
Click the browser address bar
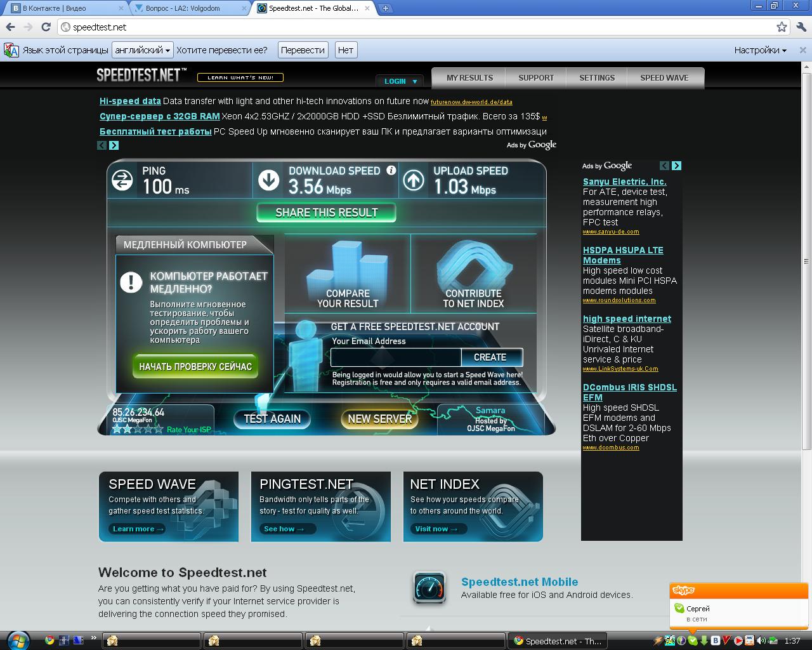(416, 27)
